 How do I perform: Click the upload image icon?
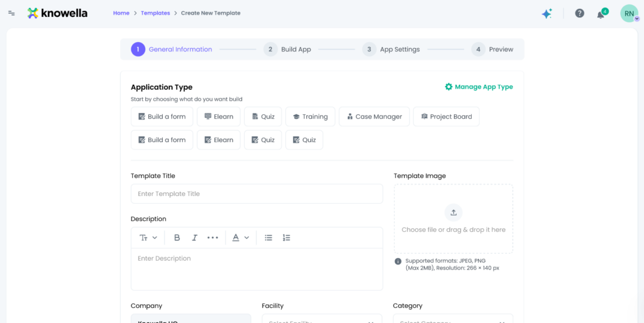pos(453,212)
